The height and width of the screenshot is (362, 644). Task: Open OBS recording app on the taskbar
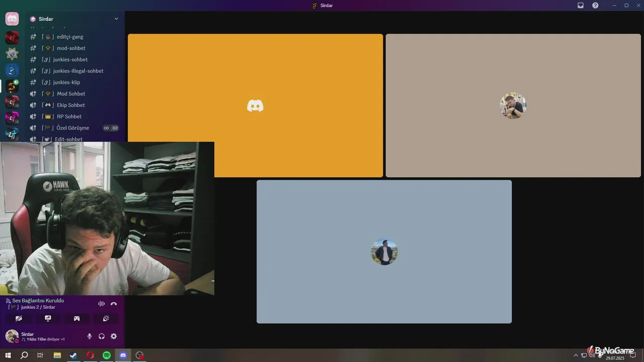pos(140,355)
